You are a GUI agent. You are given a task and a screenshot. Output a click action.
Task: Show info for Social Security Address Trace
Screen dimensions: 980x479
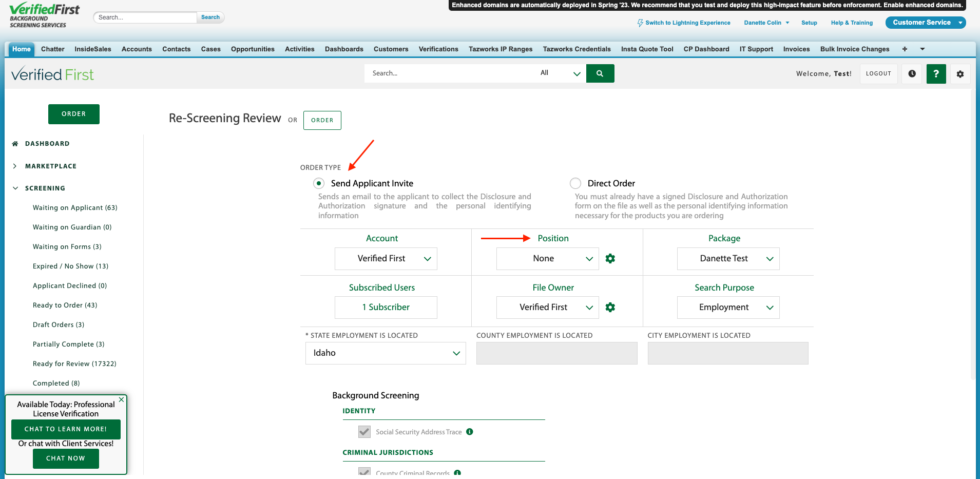pos(470,432)
